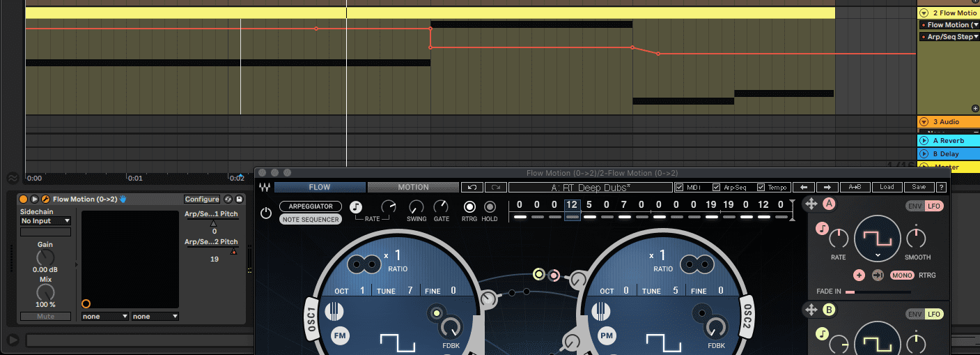The image size is (980, 355).
Task: Switch modulator A to ENV
Action: point(915,206)
